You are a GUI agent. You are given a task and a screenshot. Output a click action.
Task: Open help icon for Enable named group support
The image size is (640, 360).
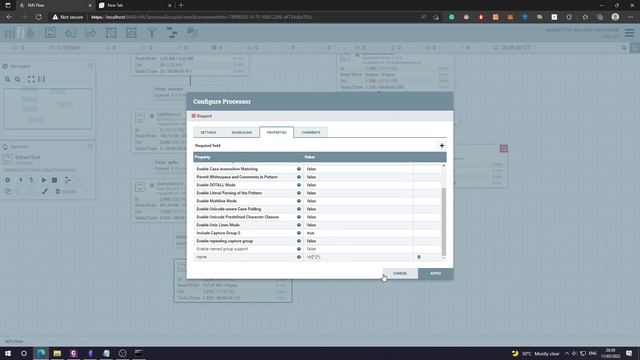point(299,249)
